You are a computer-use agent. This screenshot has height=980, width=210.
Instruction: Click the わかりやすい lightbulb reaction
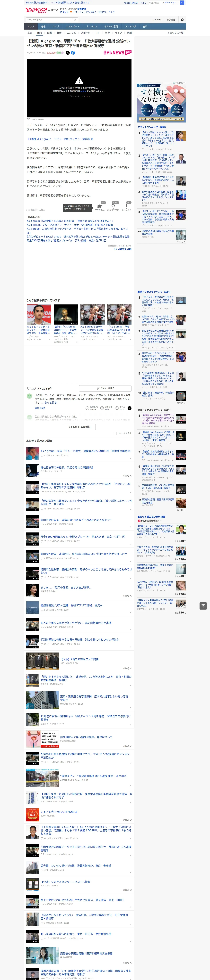pos(113,207)
